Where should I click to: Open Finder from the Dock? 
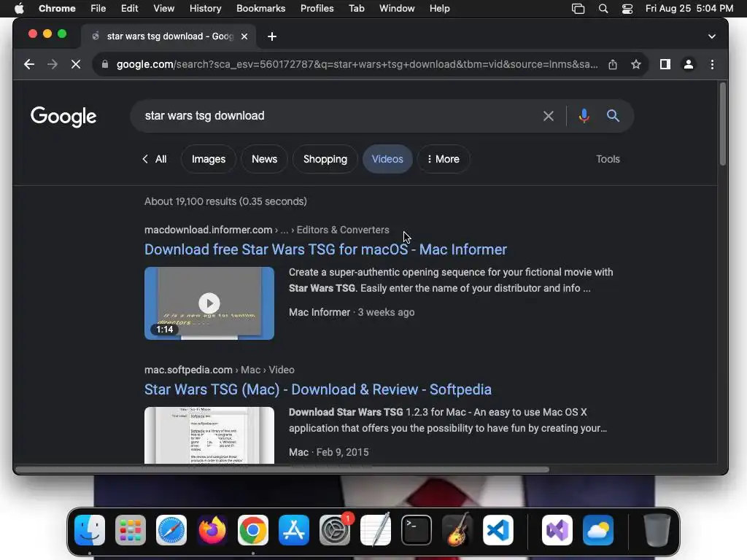[90, 530]
